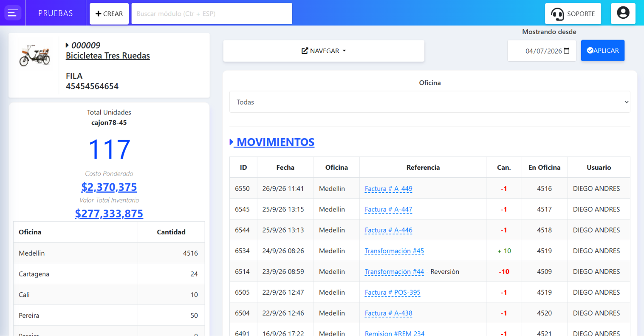Screen dimensions: 644x336
Task: Click the Mostrando desde date field
Action: coord(542,51)
